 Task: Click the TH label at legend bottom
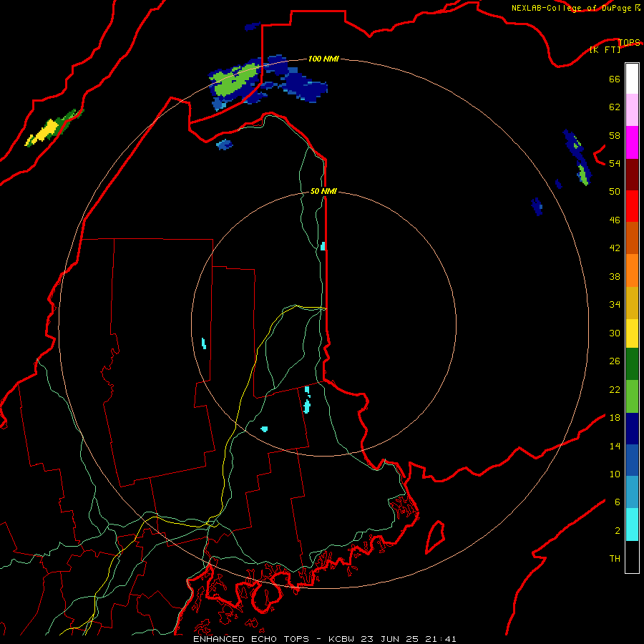click(615, 559)
